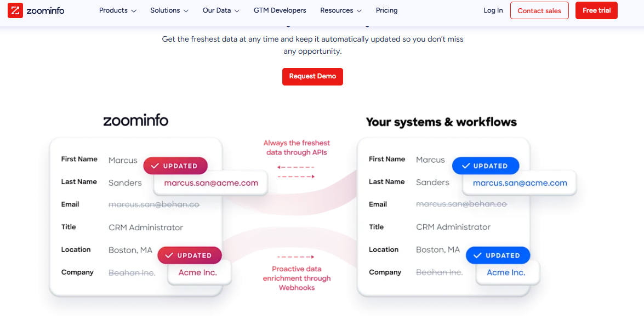Click the zoominfo wordmark in header
Screen dimensions: 644x319
click(45, 11)
